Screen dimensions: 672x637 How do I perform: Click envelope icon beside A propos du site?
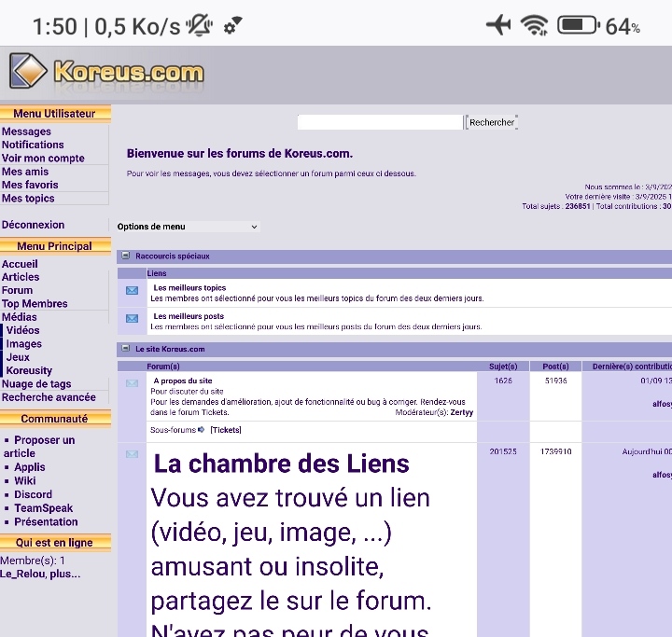(x=132, y=383)
